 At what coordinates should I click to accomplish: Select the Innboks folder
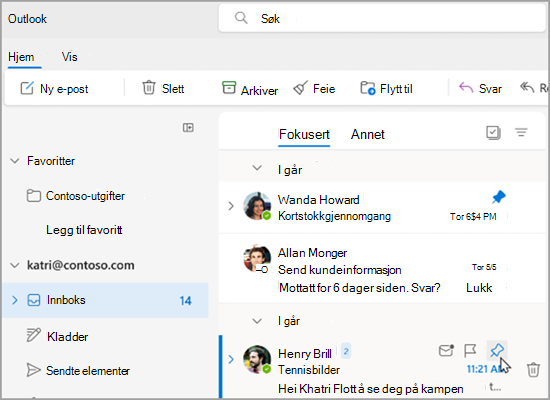(105, 300)
